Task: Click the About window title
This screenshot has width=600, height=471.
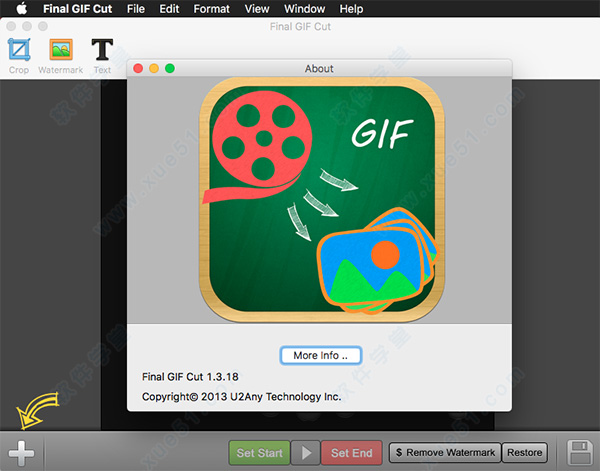Action: tap(319, 69)
